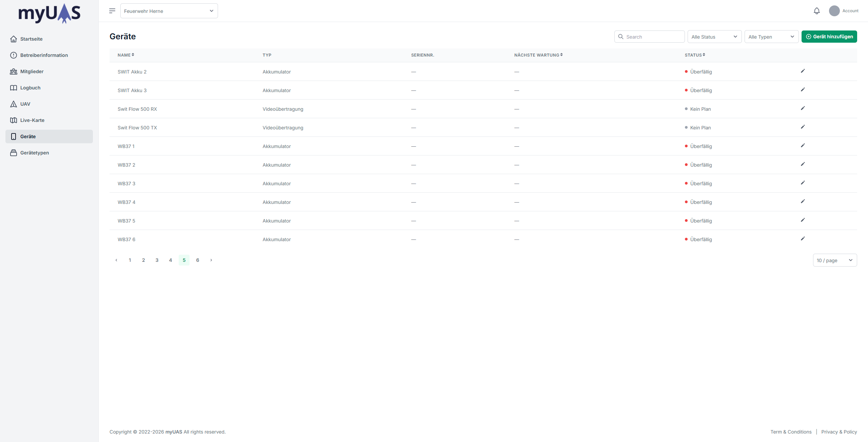
Task: Open the account avatar menu
Action: point(834,11)
